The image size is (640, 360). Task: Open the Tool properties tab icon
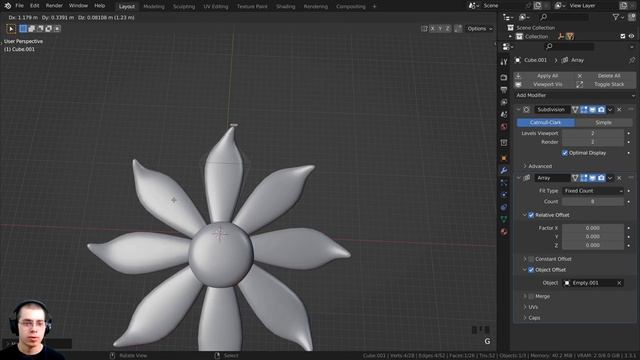tap(504, 62)
